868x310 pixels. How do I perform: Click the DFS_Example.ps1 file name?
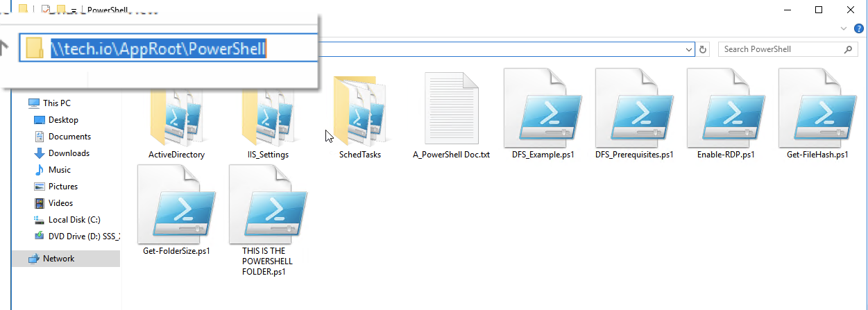543,155
